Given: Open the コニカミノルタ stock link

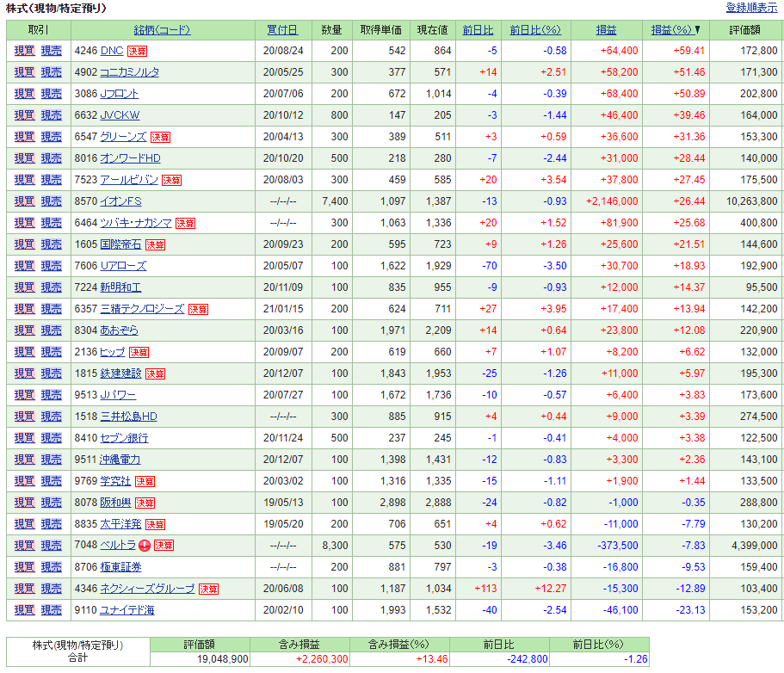Looking at the screenshot, I should coord(129,72).
